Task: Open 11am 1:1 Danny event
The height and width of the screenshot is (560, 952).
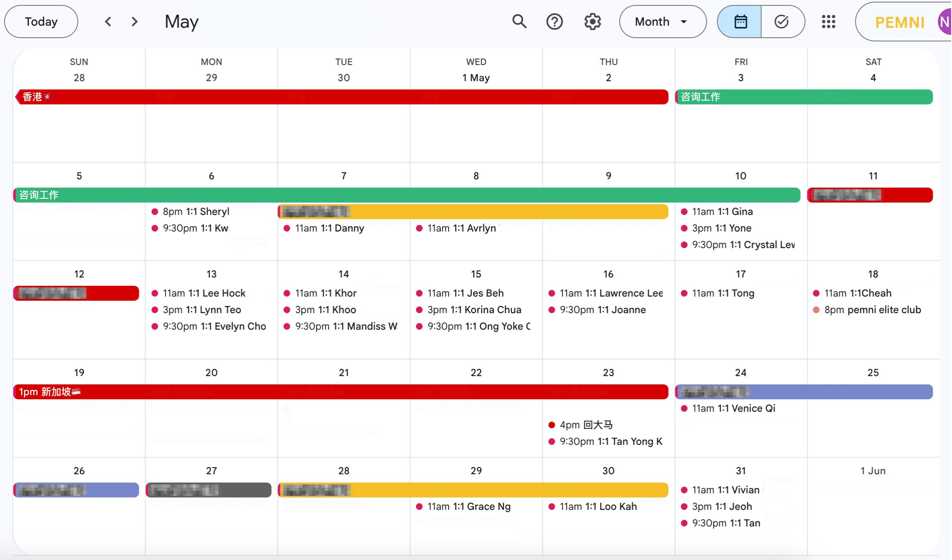Action: [324, 228]
